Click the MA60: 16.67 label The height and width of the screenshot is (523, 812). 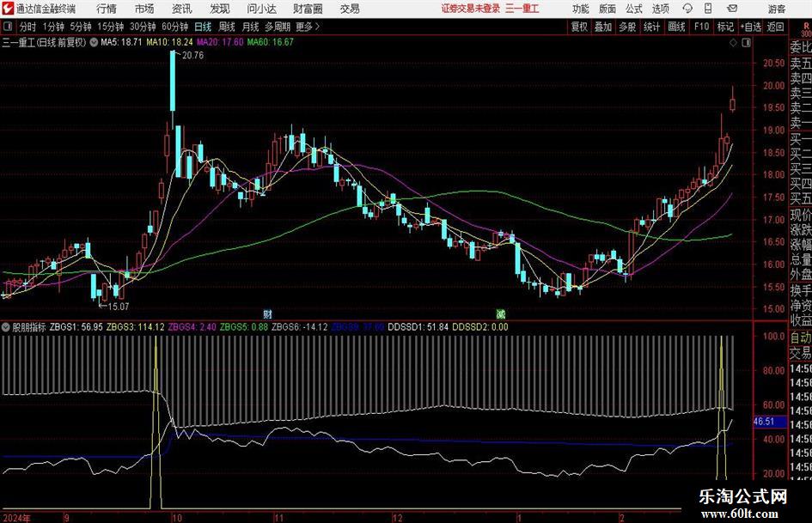tap(271, 42)
